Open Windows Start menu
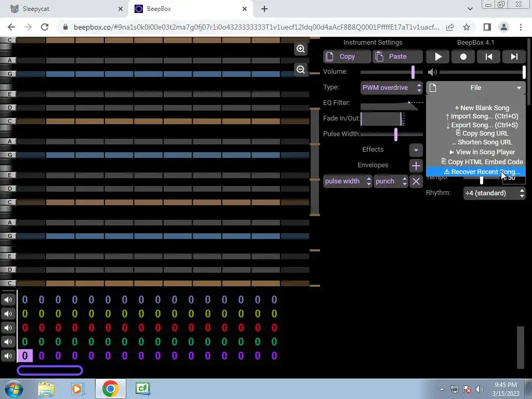Viewport: 532px width, 399px height. tap(14, 389)
